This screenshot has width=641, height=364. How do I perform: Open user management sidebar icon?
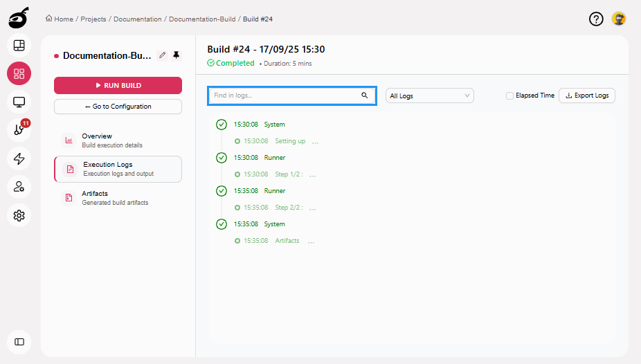pos(19,187)
